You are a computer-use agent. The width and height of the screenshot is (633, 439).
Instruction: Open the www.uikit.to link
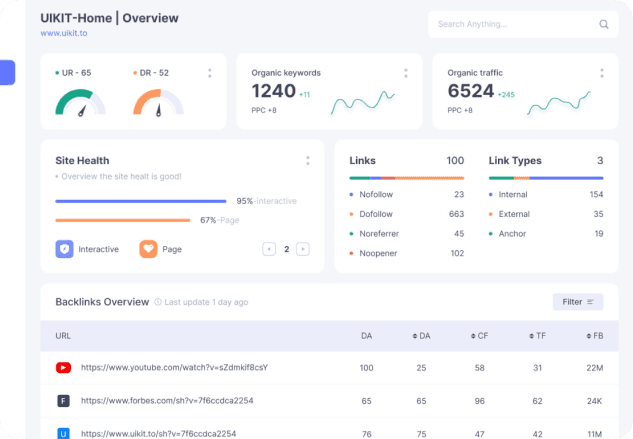pyautogui.click(x=65, y=33)
